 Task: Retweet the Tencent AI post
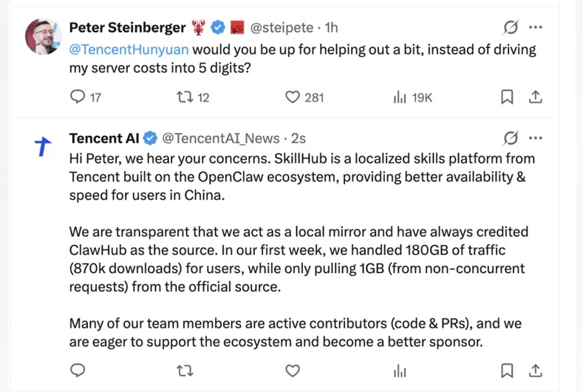(x=185, y=370)
